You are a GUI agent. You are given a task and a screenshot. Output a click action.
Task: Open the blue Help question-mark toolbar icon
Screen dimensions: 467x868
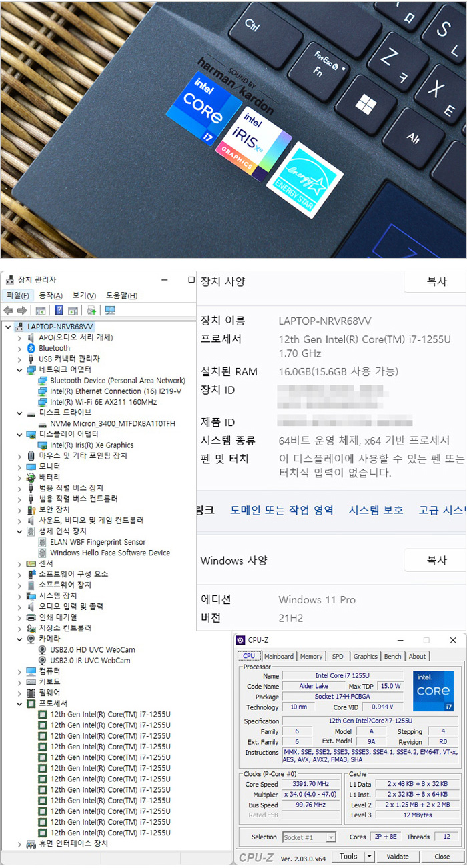click(x=59, y=311)
